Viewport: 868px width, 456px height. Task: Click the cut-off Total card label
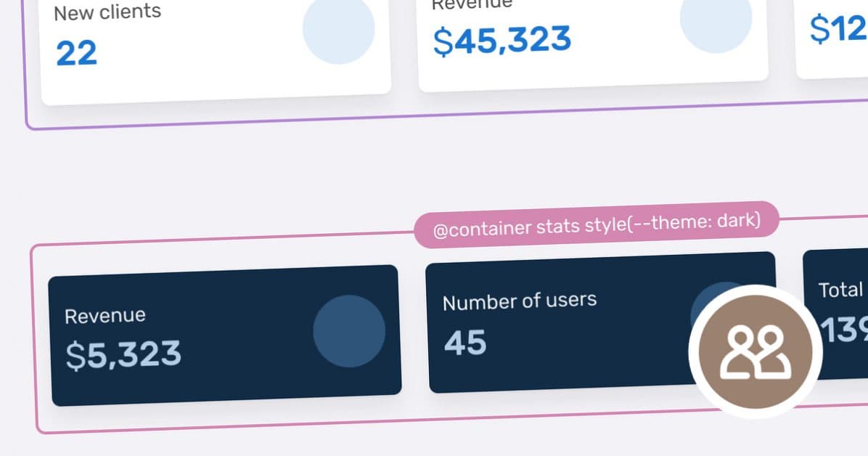[x=841, y=290]
